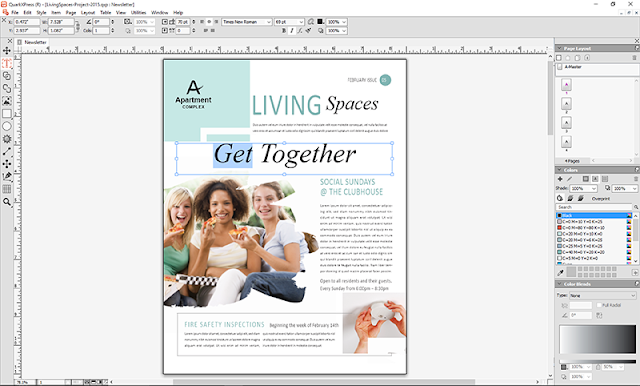
Task: Click the Overprint label
Action: coord(601,199)
